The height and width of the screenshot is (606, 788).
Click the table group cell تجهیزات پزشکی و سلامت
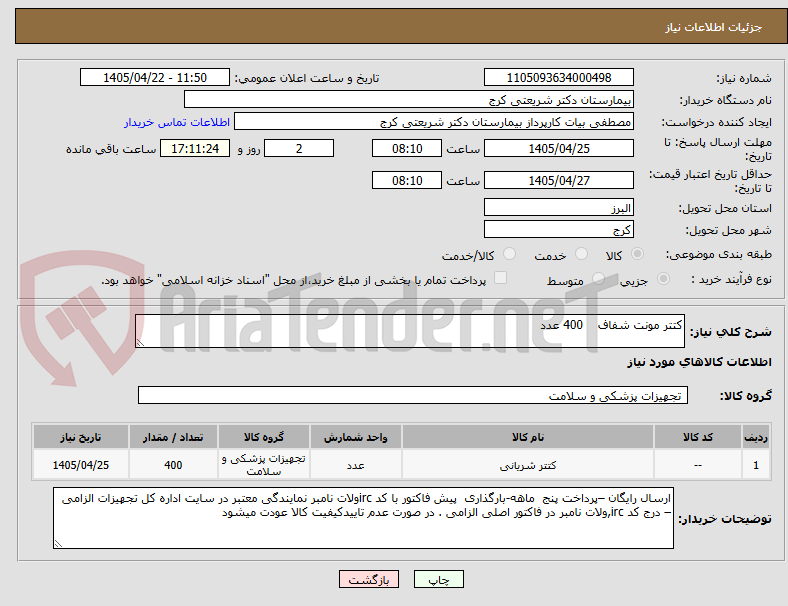coord(264,465)
